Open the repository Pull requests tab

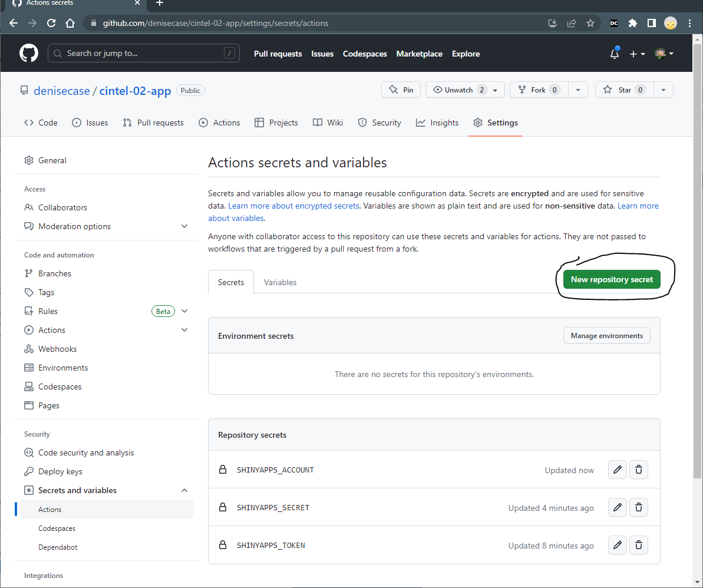pyautogui.click(x=153, y=123)
